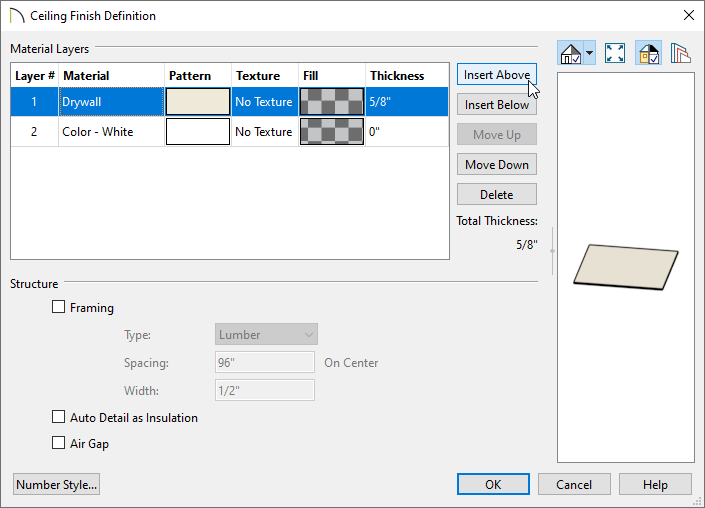Click the Drywall pattern color swatch
The height and width of the screenshot is (508, 705).
coord(198,102)
